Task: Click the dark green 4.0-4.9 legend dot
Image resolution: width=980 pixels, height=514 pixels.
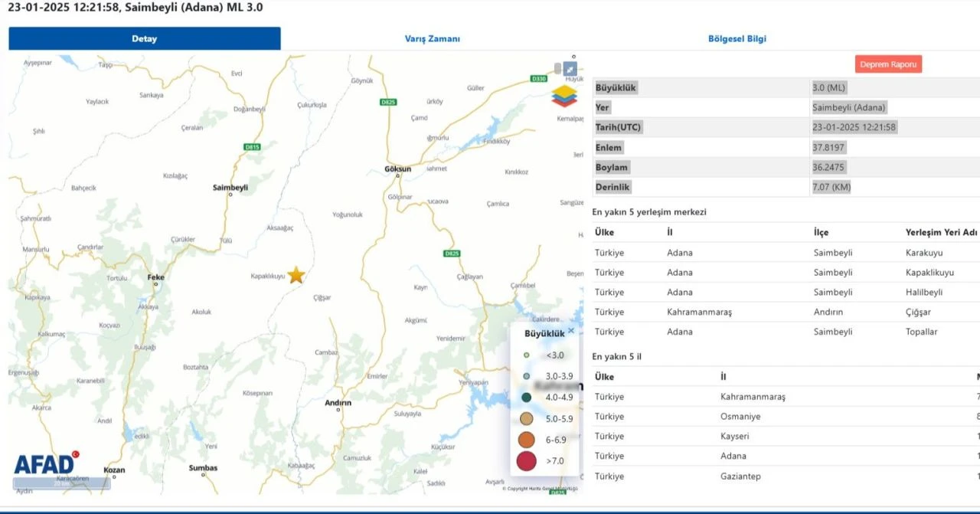Action: click(527, 398)
